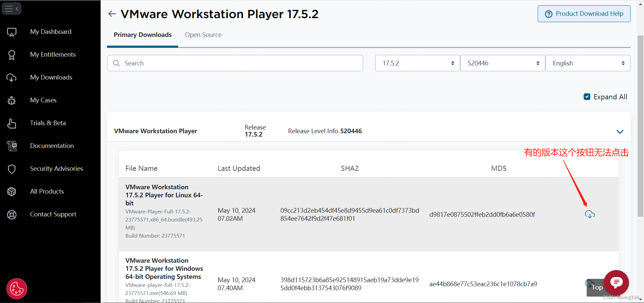Go back using the left arrow icon
Image resolution: width=644 pixels, height=303 pixels.
[x=112, y=14]
